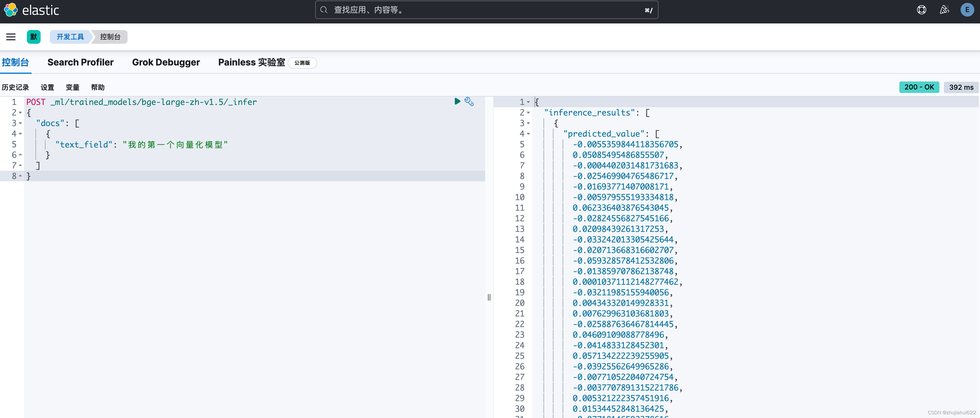The height and width of the screenshot is (418, 980).
Task: Collapse "inference_results" fold arrow in output
Action: 528,113
